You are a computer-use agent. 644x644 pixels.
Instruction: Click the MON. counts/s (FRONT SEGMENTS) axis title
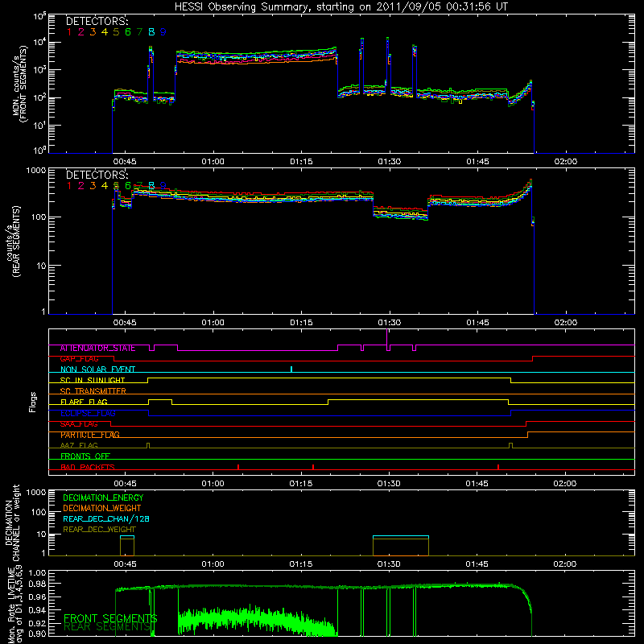point(19,84)
